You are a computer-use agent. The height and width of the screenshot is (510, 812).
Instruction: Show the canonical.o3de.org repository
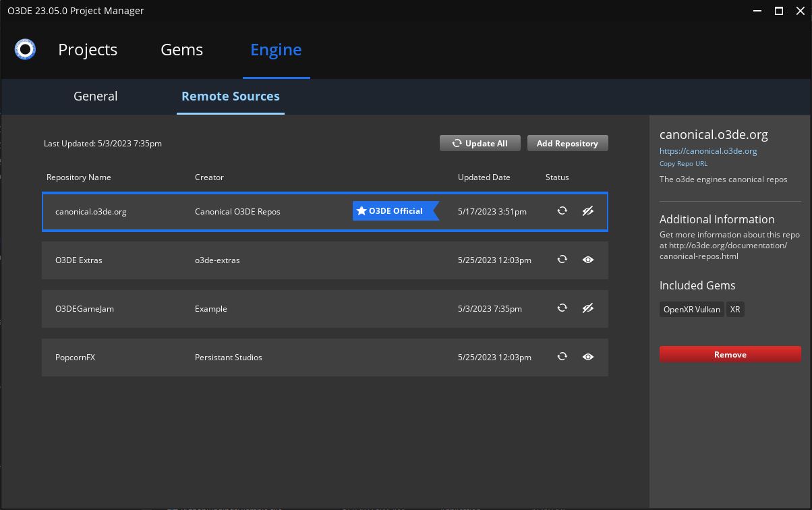coord(587,210)
